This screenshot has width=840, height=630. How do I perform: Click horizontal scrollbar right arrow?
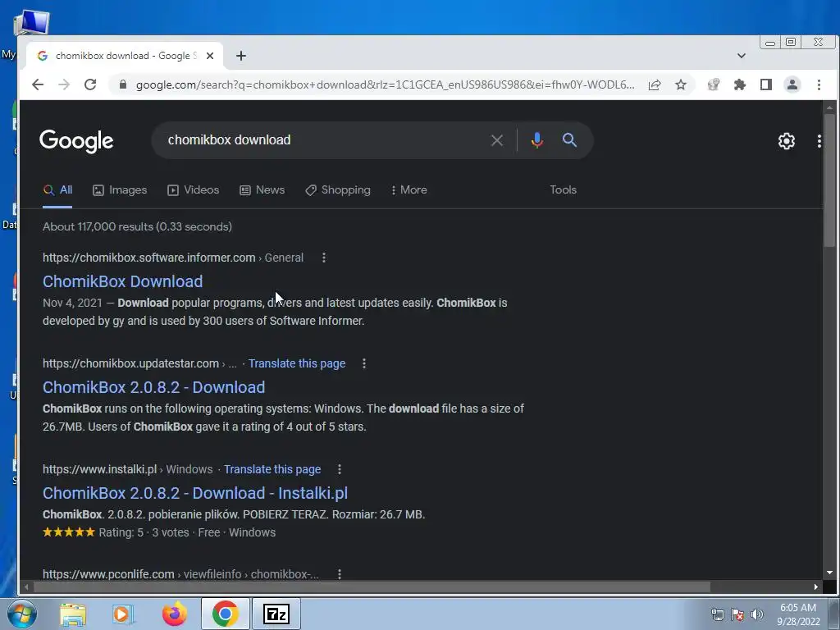815,587
